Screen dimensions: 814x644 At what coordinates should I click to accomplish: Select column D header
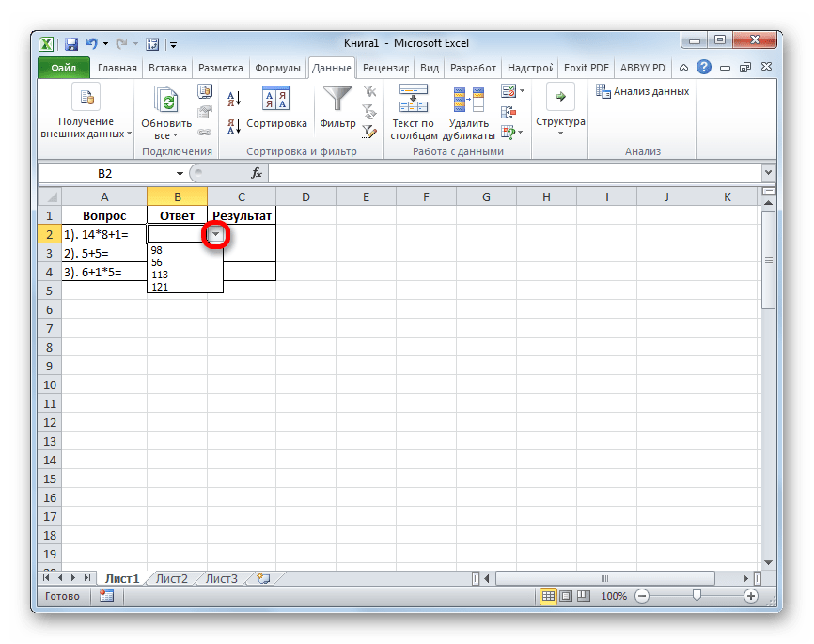[305, 196]
